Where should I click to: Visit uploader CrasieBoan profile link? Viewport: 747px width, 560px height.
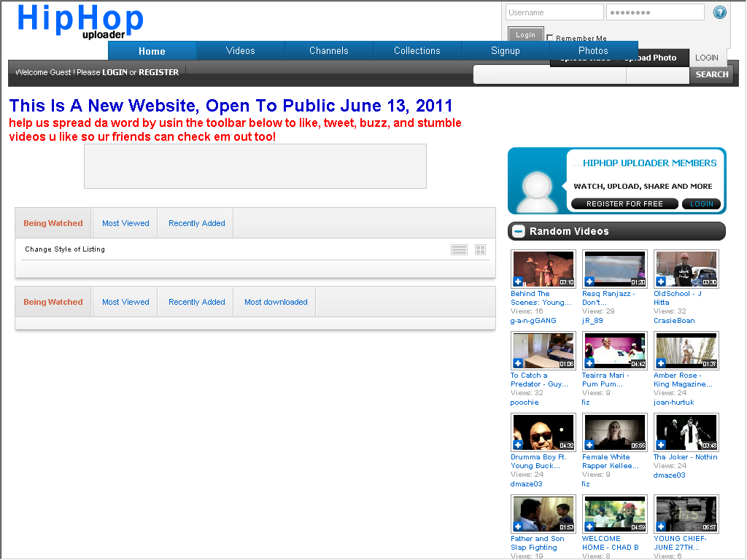674,321
